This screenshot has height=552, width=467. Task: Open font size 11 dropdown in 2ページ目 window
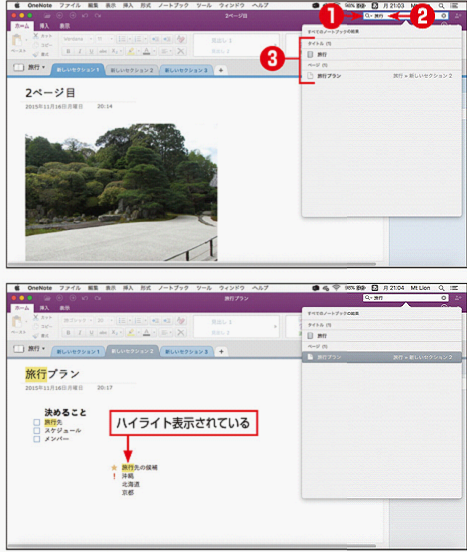pos(105,39)
